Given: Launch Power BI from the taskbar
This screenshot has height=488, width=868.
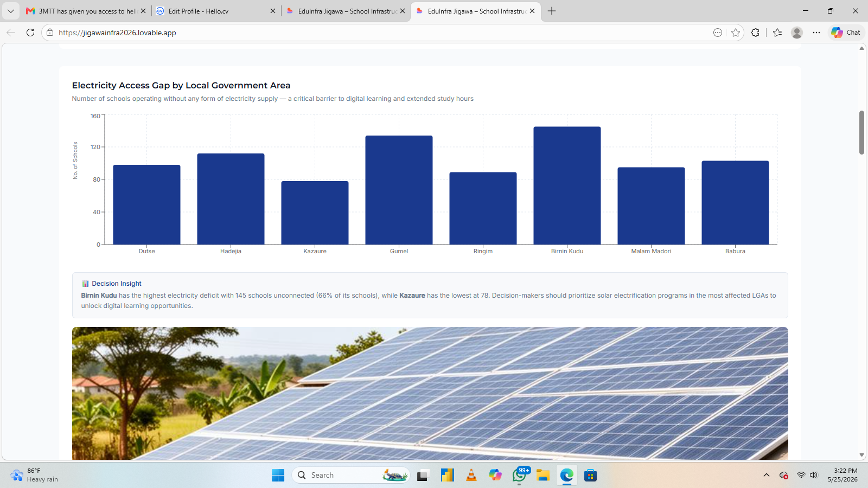Looking at the screenshot, I should [x=447, y=476].
